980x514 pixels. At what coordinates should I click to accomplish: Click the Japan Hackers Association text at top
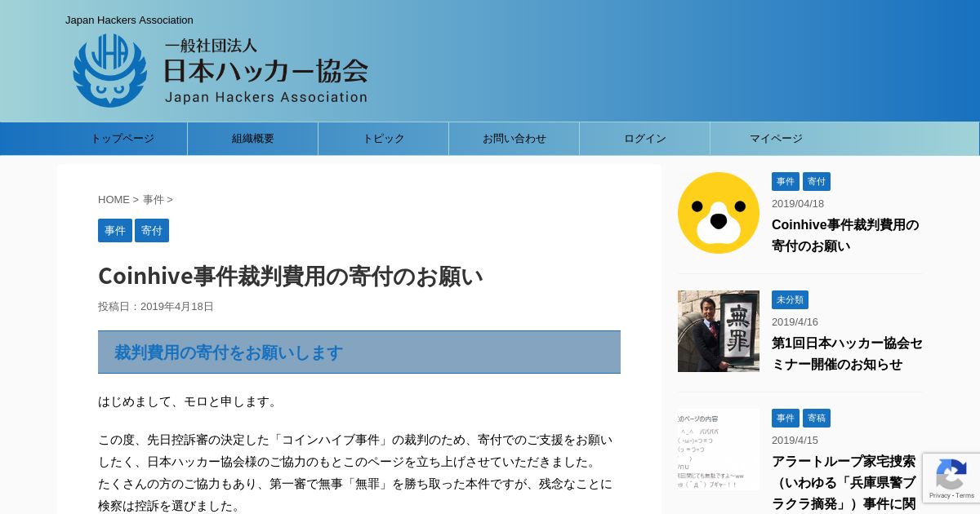(x=129, y=20)
